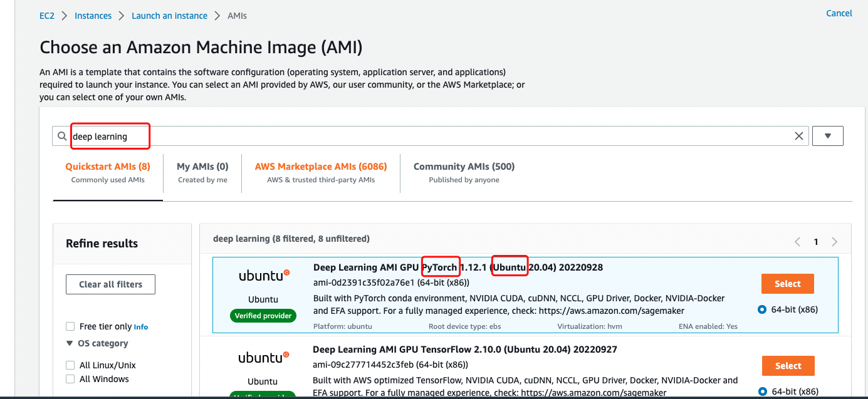Check All Windows filter
The image size is (868, 399).
71,379
